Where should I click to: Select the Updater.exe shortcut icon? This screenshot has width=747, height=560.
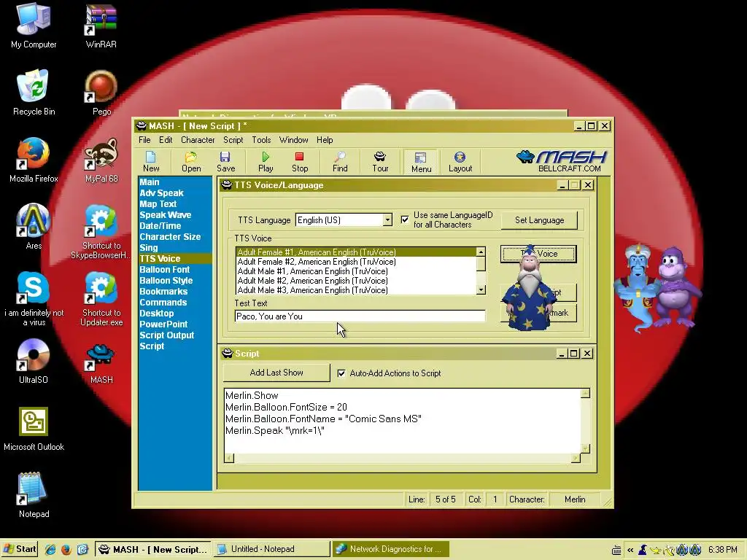point(101,298)
